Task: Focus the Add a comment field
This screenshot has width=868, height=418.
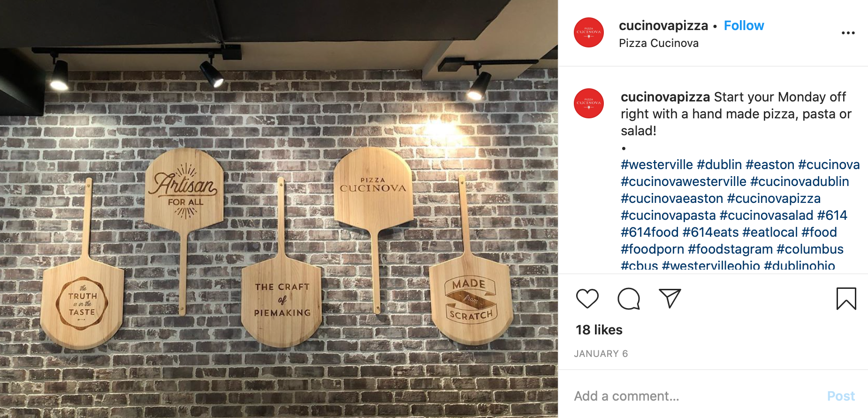Action: (694, 396)
